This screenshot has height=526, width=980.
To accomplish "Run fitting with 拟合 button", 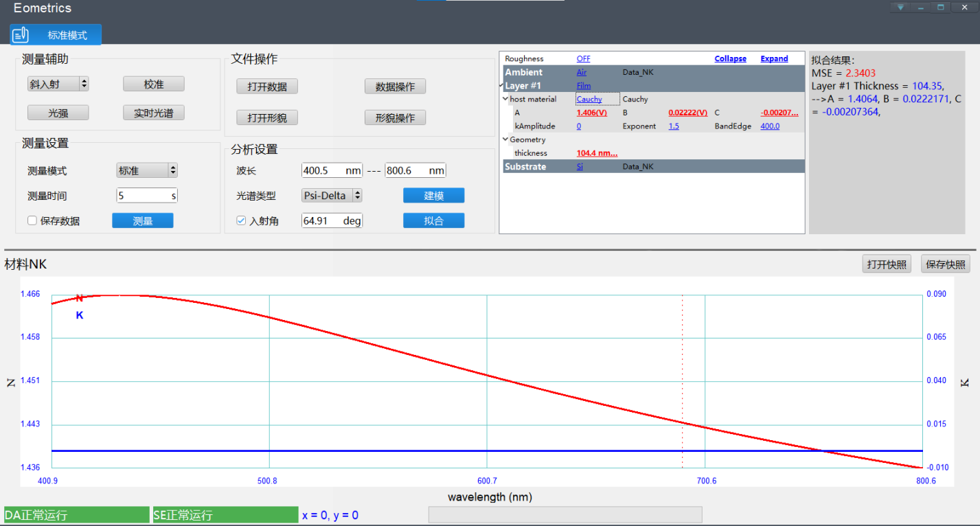I will click(433, 220).
